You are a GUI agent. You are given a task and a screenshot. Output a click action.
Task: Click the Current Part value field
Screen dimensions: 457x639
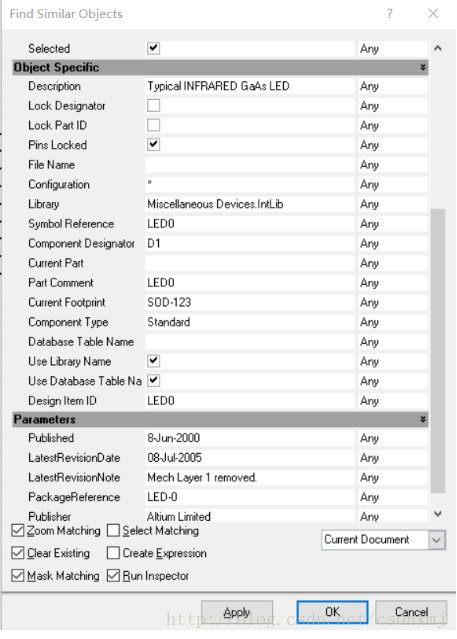point(249,263)
